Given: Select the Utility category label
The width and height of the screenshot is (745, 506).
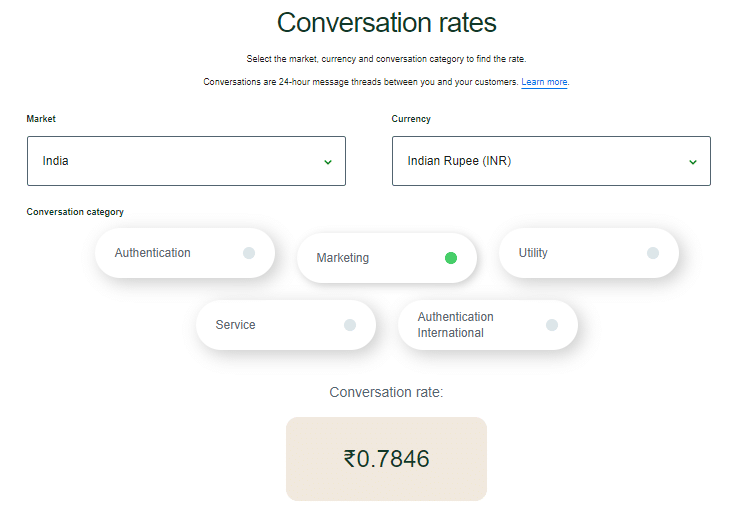Looking at the screenshot, I should [533, 253].
